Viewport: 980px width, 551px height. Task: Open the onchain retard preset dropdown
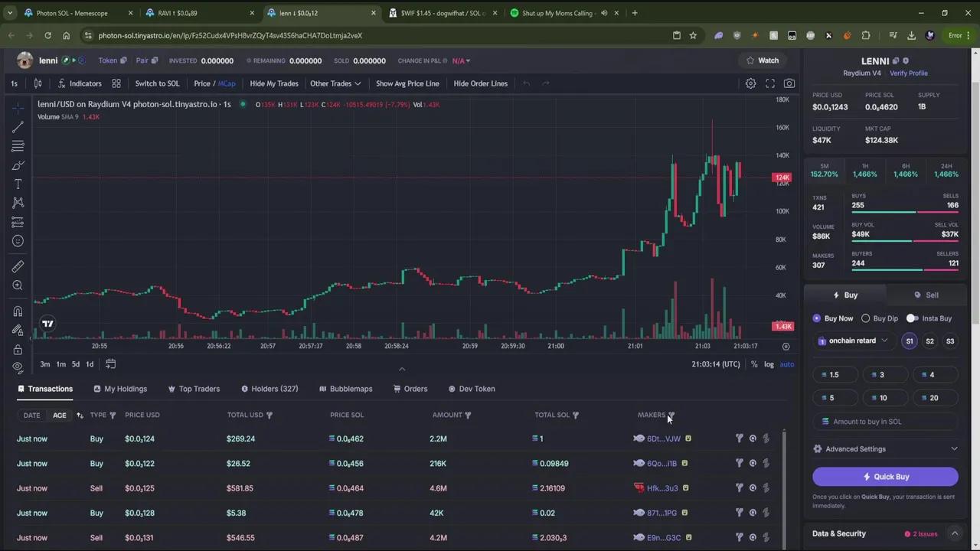point(853,341)
